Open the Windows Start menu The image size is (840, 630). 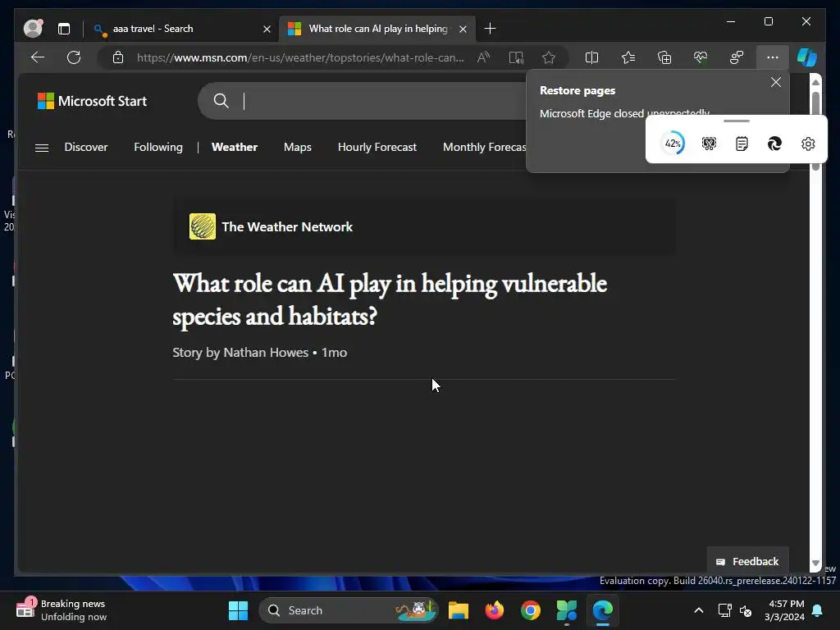click(x=238, y=610)
